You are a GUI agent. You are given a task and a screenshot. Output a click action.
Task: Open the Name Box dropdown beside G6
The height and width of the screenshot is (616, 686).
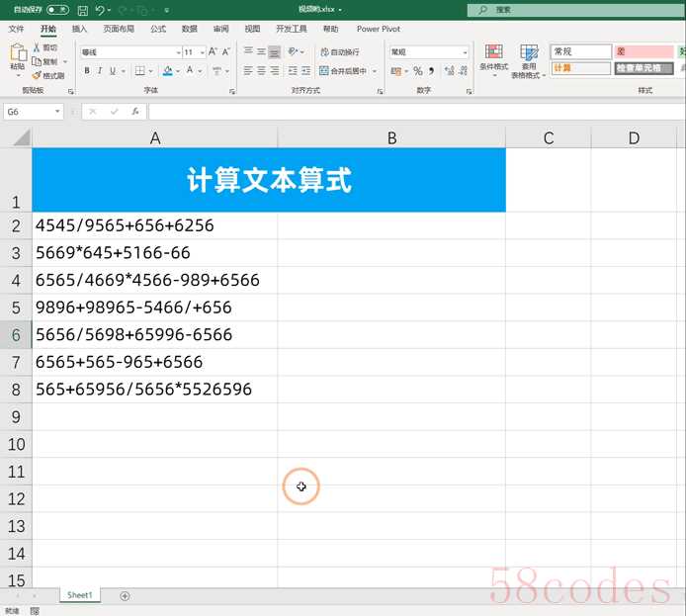tap(58, 112)
